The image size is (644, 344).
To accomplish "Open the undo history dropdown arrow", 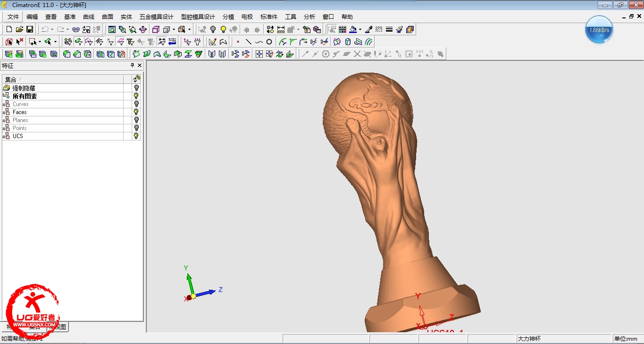I will click(52, 29).
